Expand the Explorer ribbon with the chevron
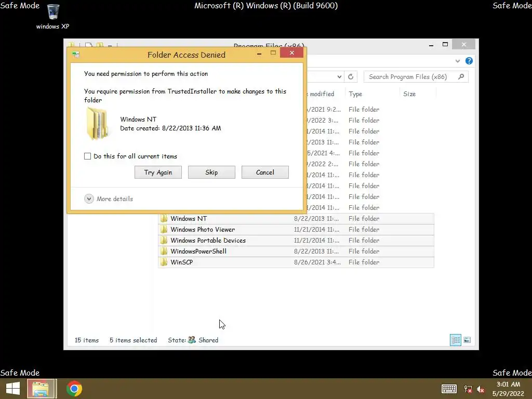 [458, 61]
